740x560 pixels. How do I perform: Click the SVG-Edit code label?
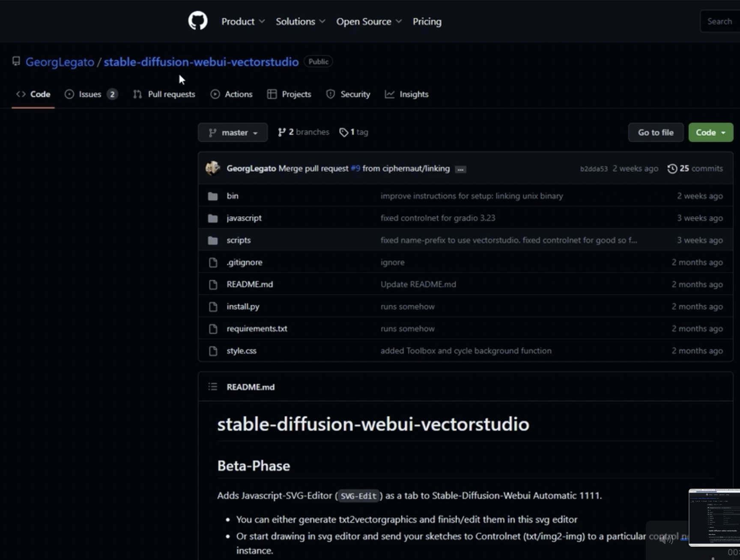(358, 496)
